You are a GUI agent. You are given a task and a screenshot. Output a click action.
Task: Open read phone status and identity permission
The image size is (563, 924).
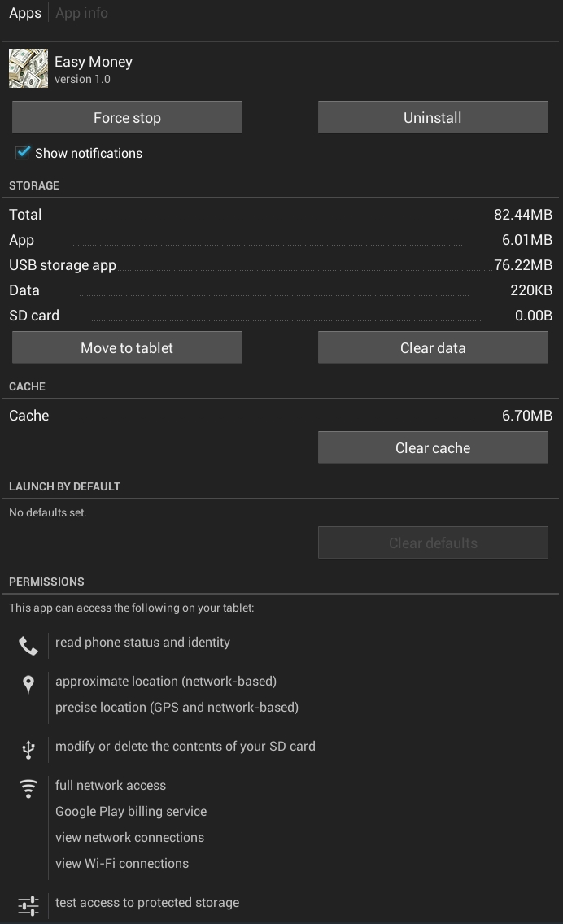142,643
